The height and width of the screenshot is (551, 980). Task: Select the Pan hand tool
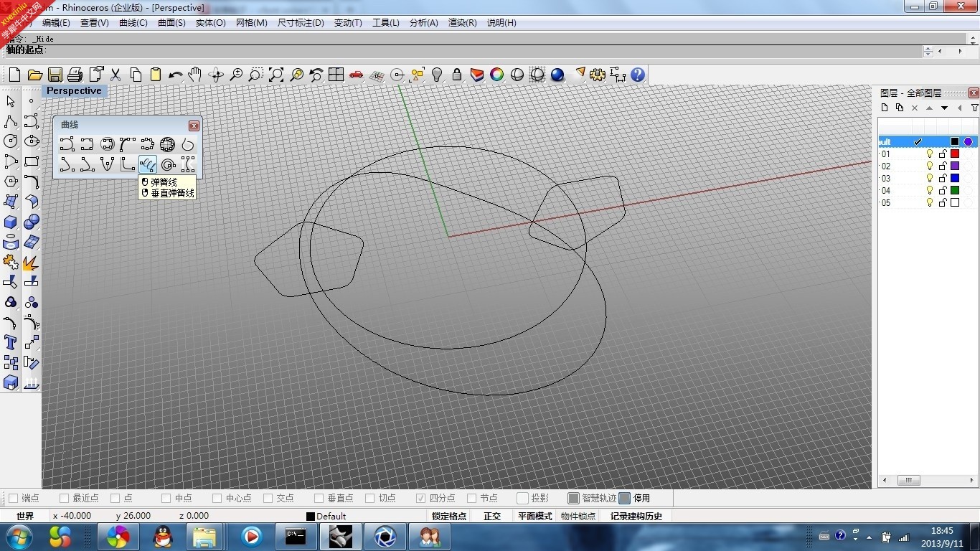point(195,75)
